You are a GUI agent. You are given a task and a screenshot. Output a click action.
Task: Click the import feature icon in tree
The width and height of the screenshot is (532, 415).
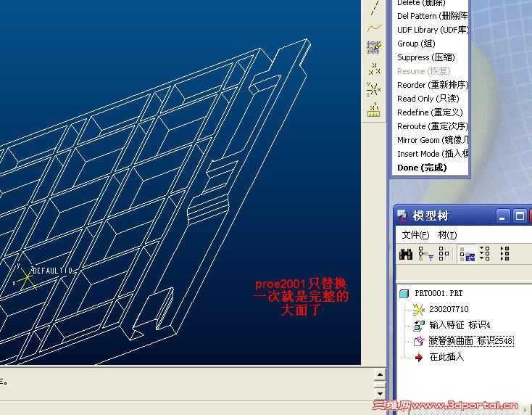pos(419,325)
